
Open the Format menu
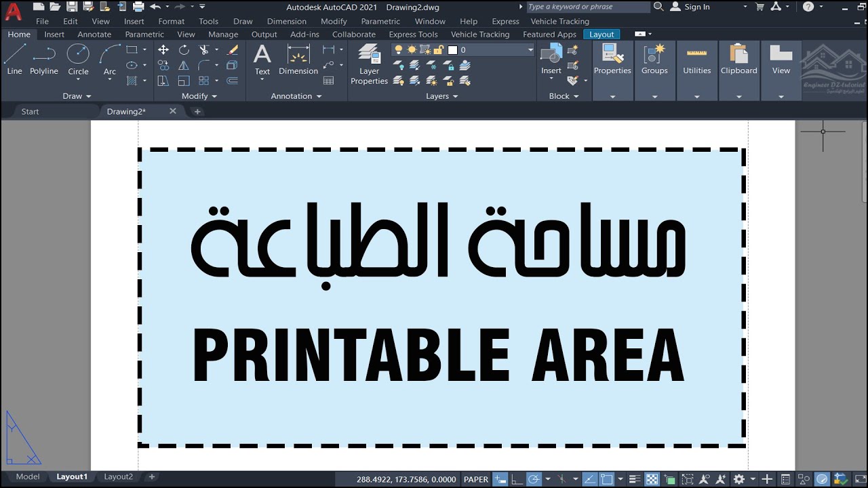pos(172,21)
